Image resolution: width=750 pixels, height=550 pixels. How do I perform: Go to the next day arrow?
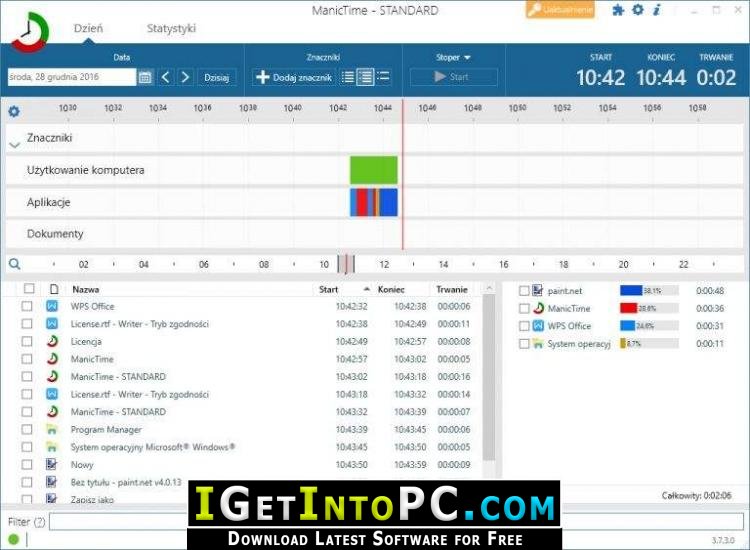[185, 77]
